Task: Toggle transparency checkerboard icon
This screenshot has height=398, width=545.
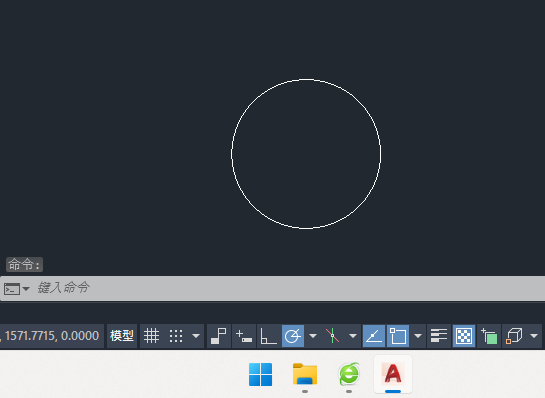Action: tap(464, 336)
